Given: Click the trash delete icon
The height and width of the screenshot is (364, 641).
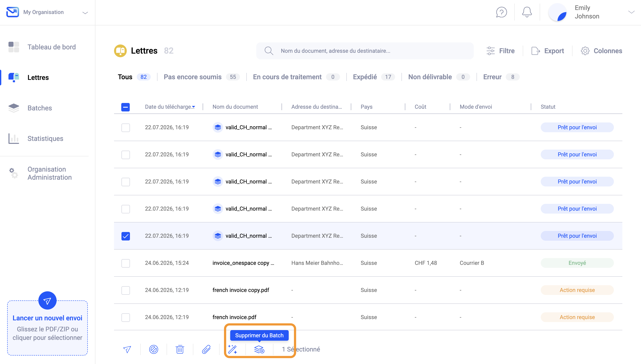Looking at the screenshot, I should (180, 349).
